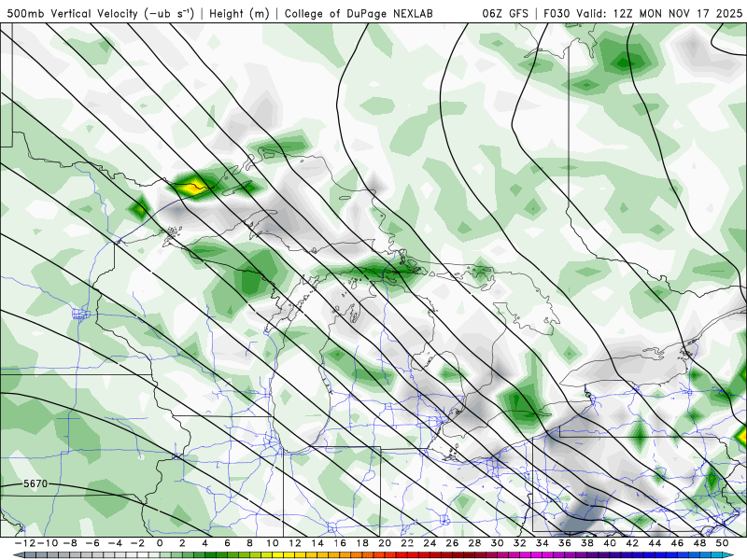Click the '20' value on color scale
Viewport: 747px width, 560px height.
point(385,543)
